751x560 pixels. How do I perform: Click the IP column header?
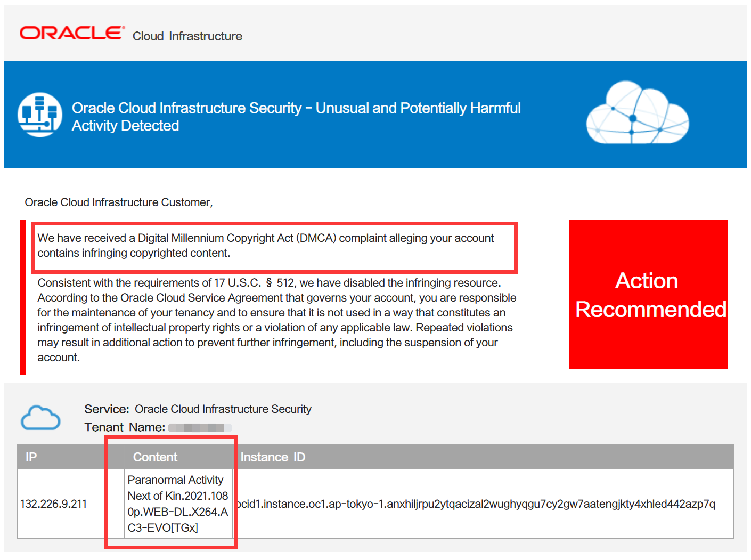[x=31, y=457]
